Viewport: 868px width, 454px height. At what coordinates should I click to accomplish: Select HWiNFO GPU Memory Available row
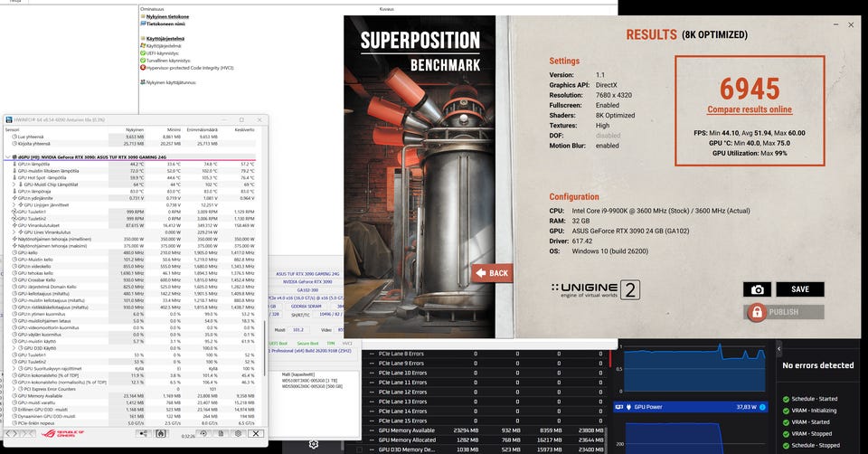(x=133, y=396)
